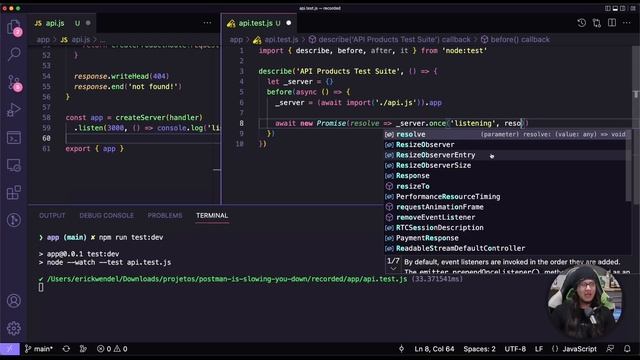Open the Accounts menu icon
This screenshot has width=640, height=360.
tap(14, 301)
